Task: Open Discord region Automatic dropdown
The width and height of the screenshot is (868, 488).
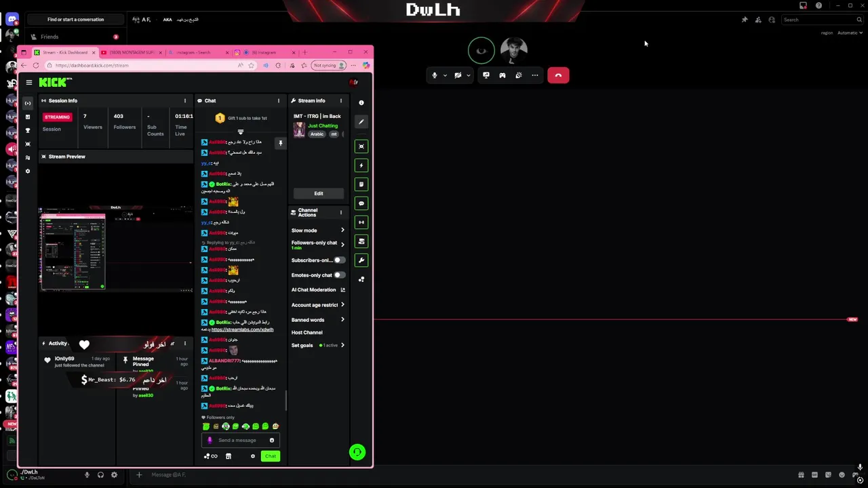Action: tap(849, 33)
